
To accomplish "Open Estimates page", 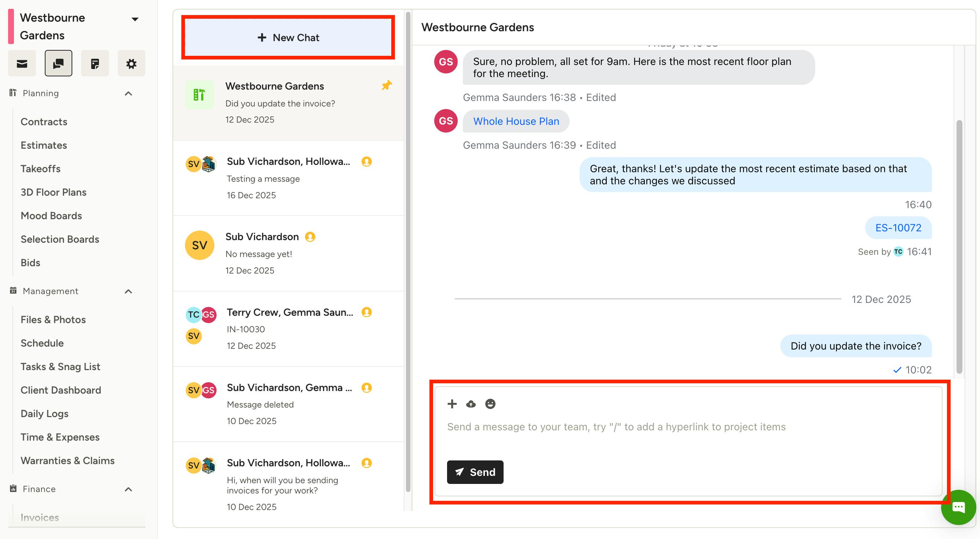I will pos(44,145).
